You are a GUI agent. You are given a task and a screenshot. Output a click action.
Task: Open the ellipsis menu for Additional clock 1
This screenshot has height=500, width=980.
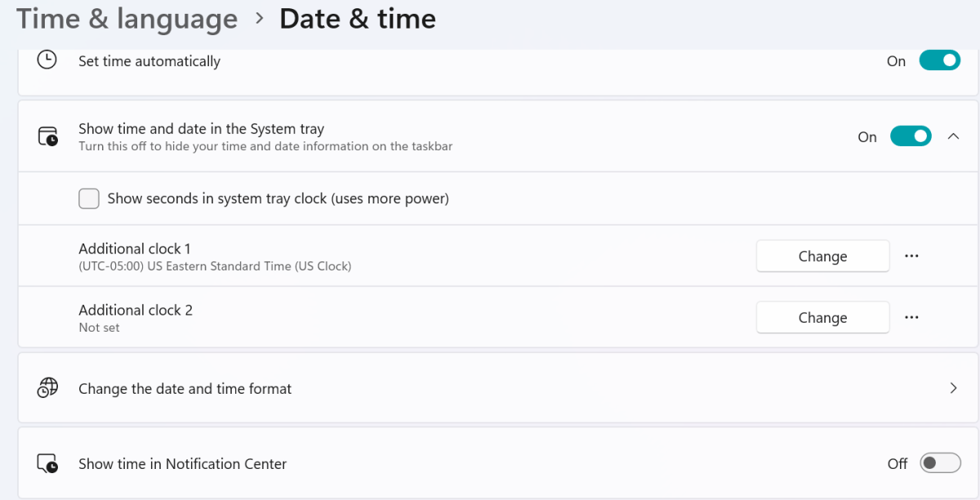click(x=911, y=256)
